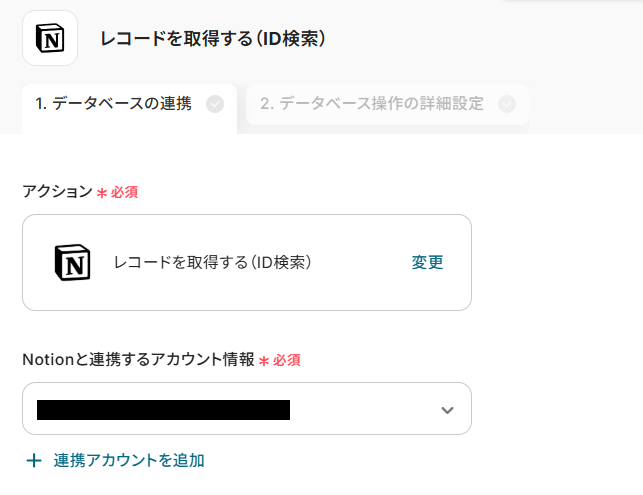Click the Notion logo in the header

click(49, 39)
